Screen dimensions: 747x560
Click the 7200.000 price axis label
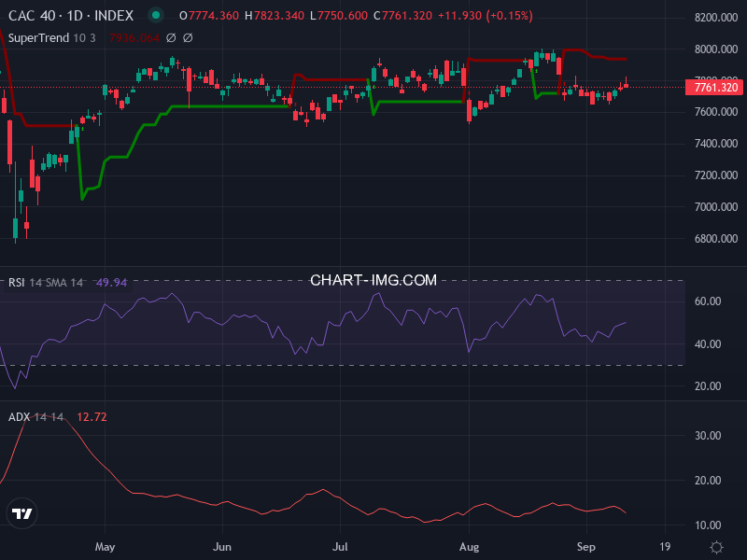716,175
